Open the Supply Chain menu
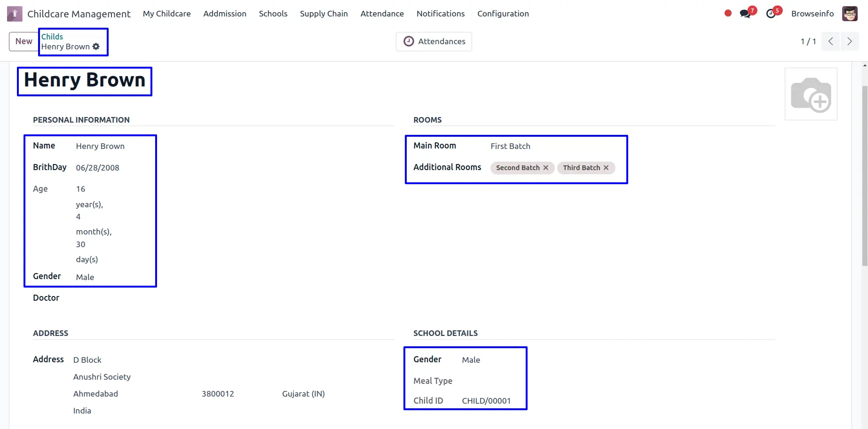Viewport: 868px width, 429px height. tap(324, 14)
